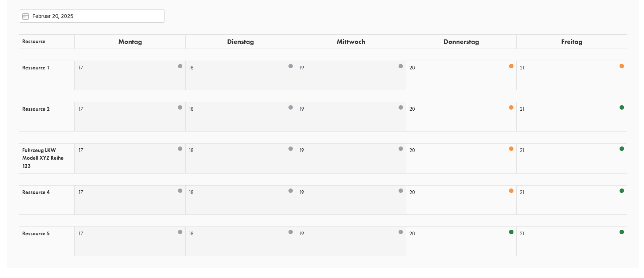Screen dimensions: 644x278
Task: Click orange status dot for Ressource 1 Thursday
Action: tap(511, 66)
